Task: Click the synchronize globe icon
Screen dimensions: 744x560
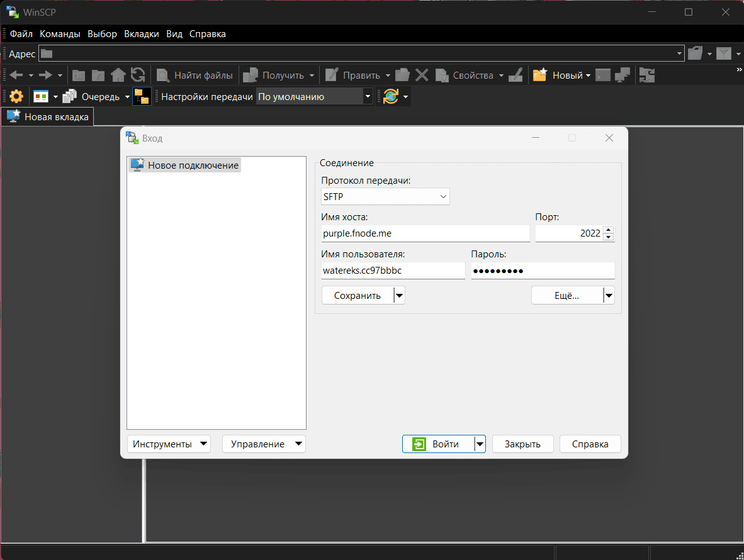Action: 390,97
